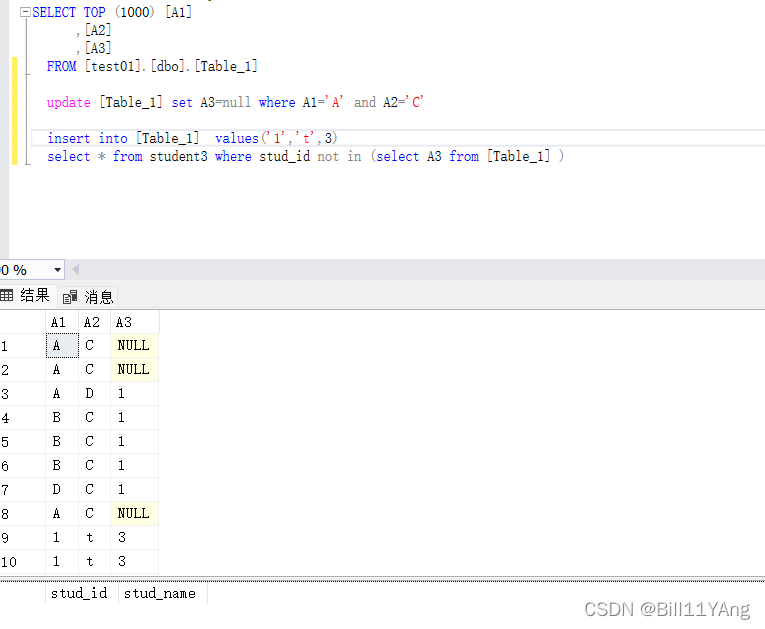765x629 pixels.
Task: Click on stud_id in the where clause
Action: tap(284, 156)
